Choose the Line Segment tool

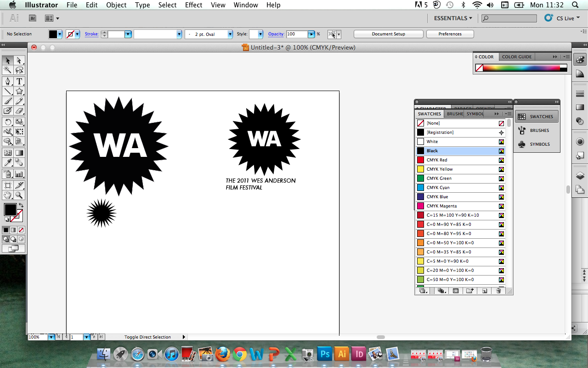[x=8, y=91]
